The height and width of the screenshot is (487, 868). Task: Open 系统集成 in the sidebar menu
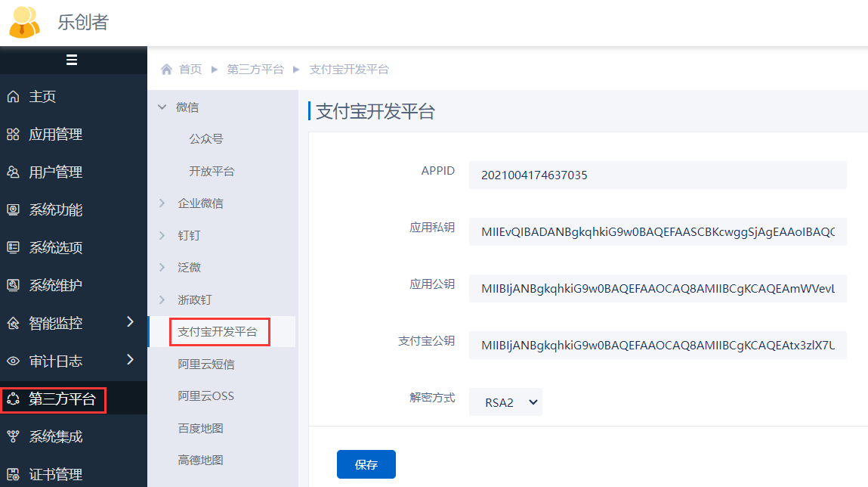click(55, 437)
